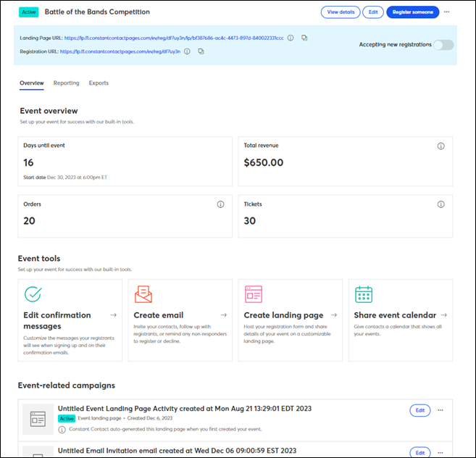Click the Tickets count 30
This screenshot has width=476, height=458.
[249, 221]
